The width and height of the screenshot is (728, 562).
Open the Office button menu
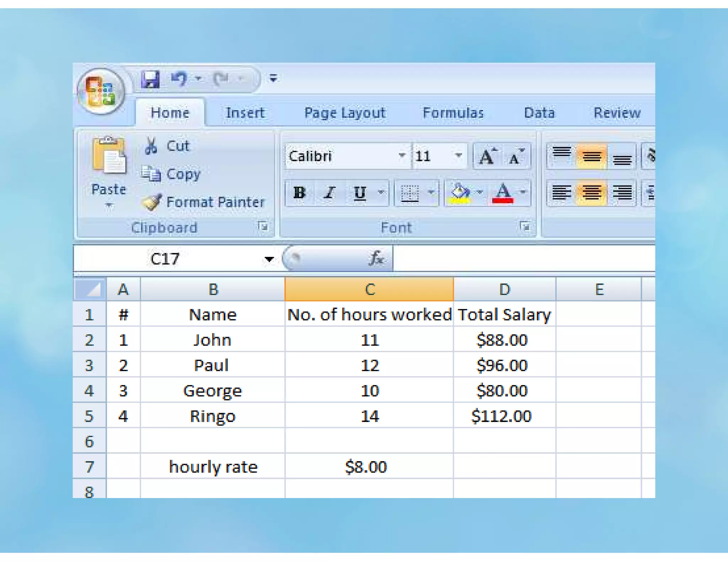click(x=101, y=91)
